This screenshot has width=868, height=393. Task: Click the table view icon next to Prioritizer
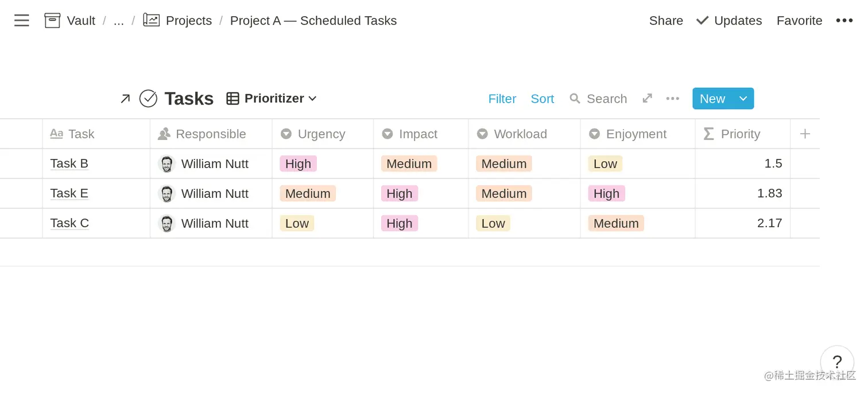coord(232,98)
